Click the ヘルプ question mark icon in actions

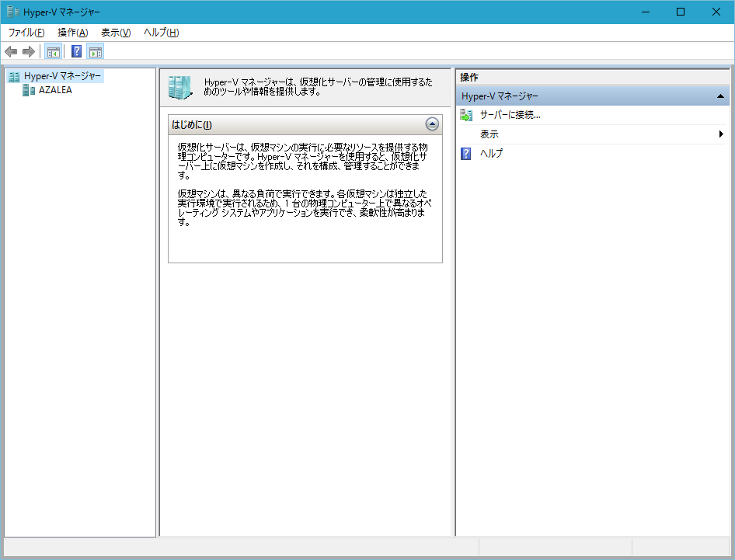click(x=466, y=154)
